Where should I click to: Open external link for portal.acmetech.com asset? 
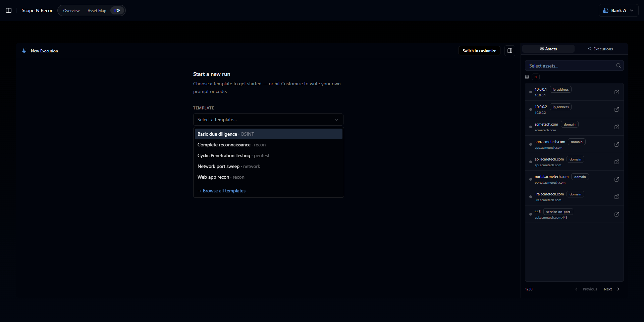coord(616,179)
